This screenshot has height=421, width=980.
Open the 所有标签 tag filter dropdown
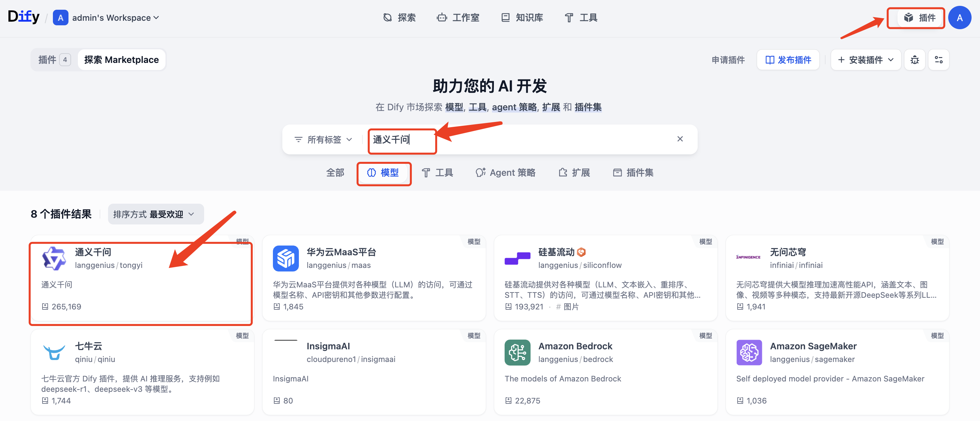[x=323, y=139]
